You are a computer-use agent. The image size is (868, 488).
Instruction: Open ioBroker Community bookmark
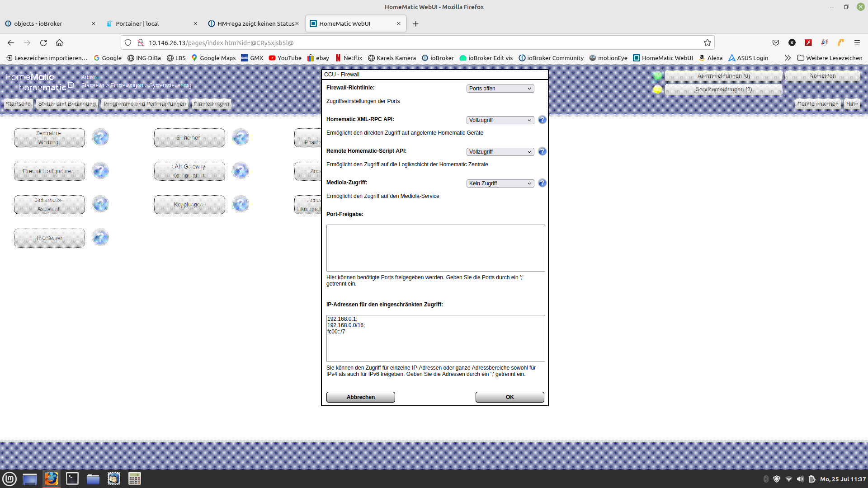pos(551,58)
